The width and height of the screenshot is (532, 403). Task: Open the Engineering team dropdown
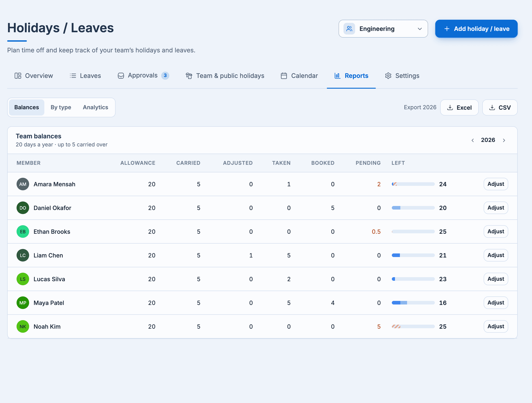coord(383,29)
